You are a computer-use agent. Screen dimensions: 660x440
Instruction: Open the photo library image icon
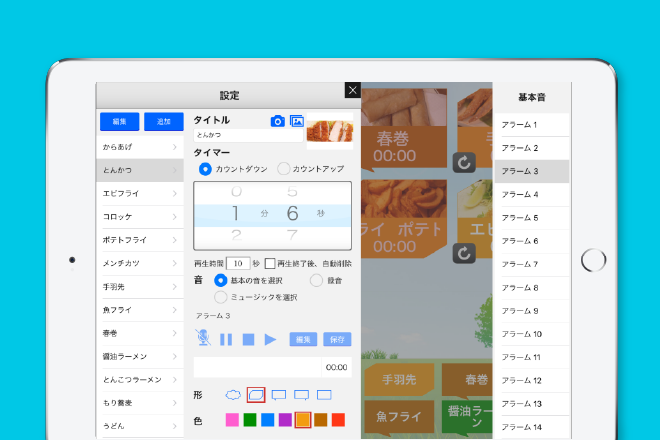[x=296, y=121]
